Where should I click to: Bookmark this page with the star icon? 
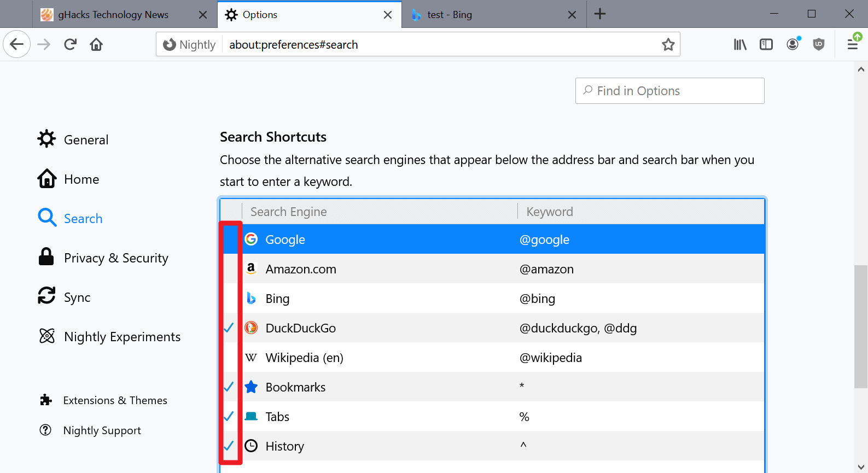[668, 44]
